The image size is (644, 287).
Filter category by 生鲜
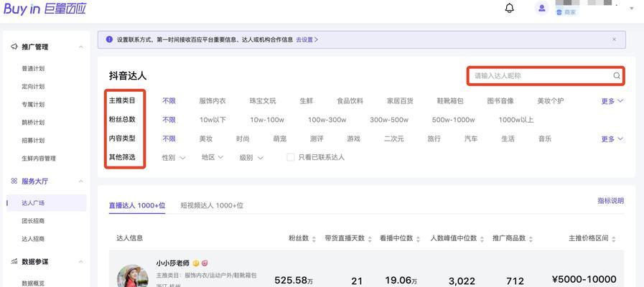307,100
